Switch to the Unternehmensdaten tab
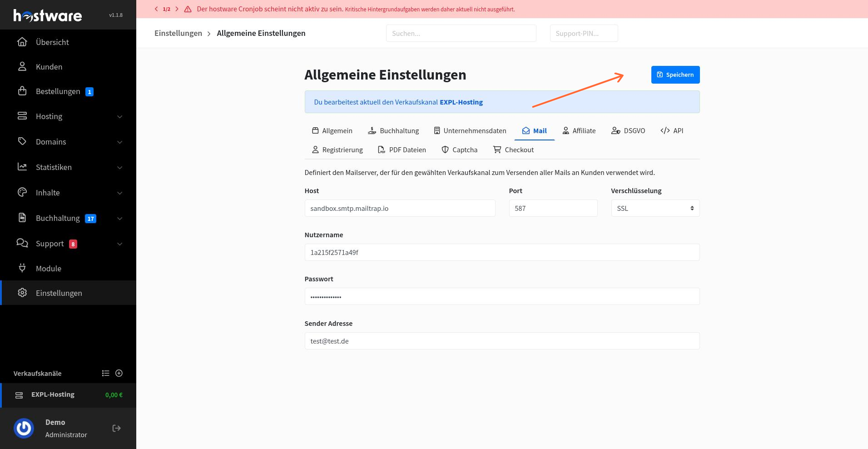 (470, 130)
